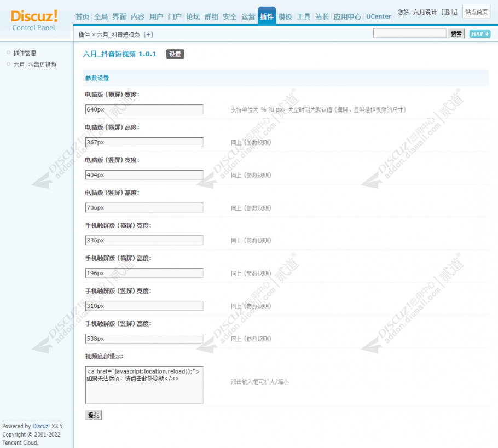Open the 门户 menu tab
This screenshot has height=448, width=498.
[x=175, y=16]
